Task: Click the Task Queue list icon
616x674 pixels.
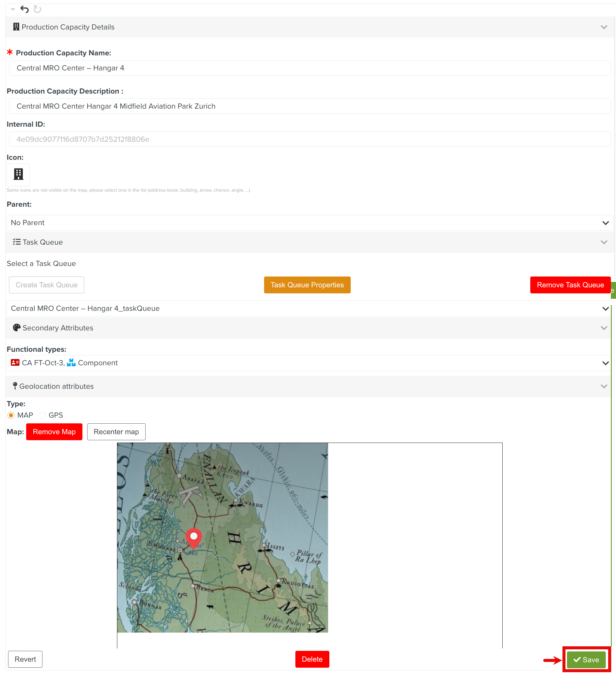Action: click(16, 242)
